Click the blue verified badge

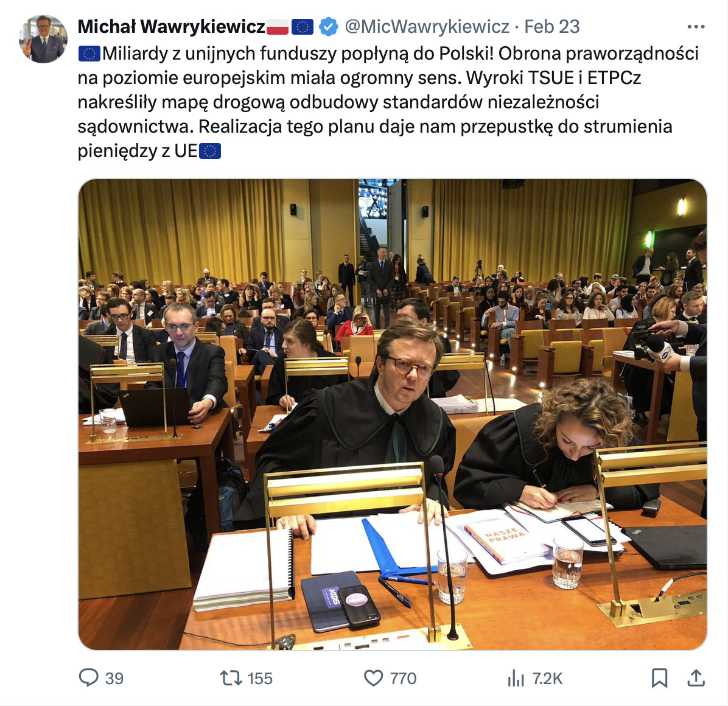pos(329,26)
